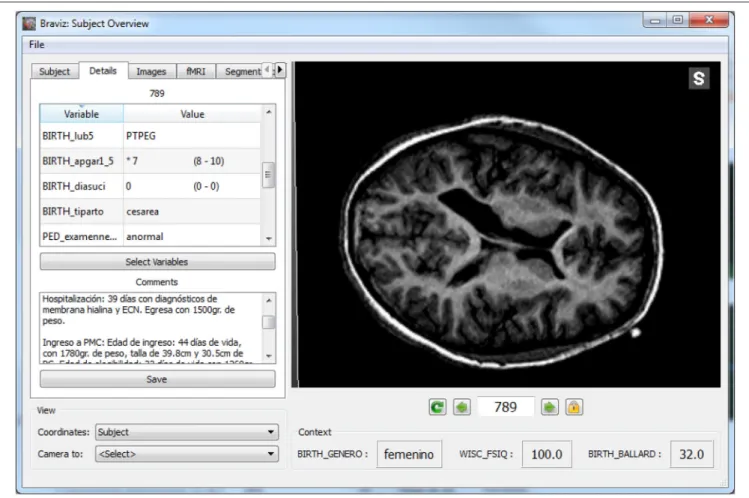Click the S orientation marker in viewer

698,78
